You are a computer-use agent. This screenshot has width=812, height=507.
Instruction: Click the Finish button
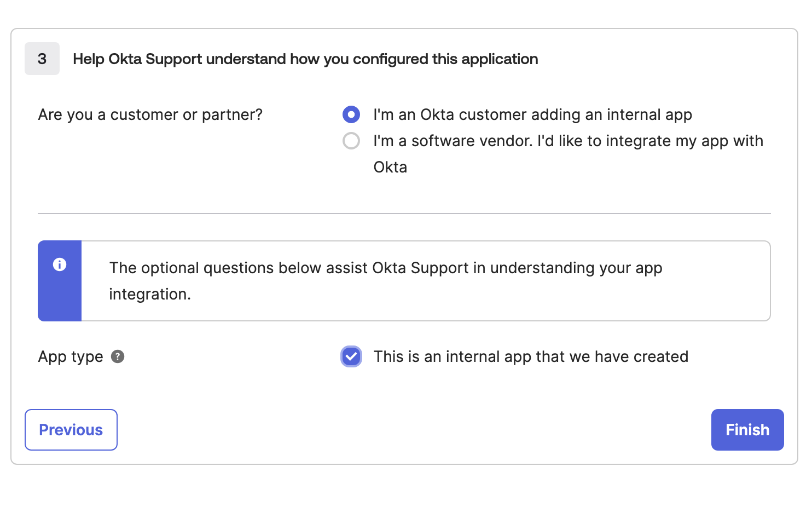[747, 430]
